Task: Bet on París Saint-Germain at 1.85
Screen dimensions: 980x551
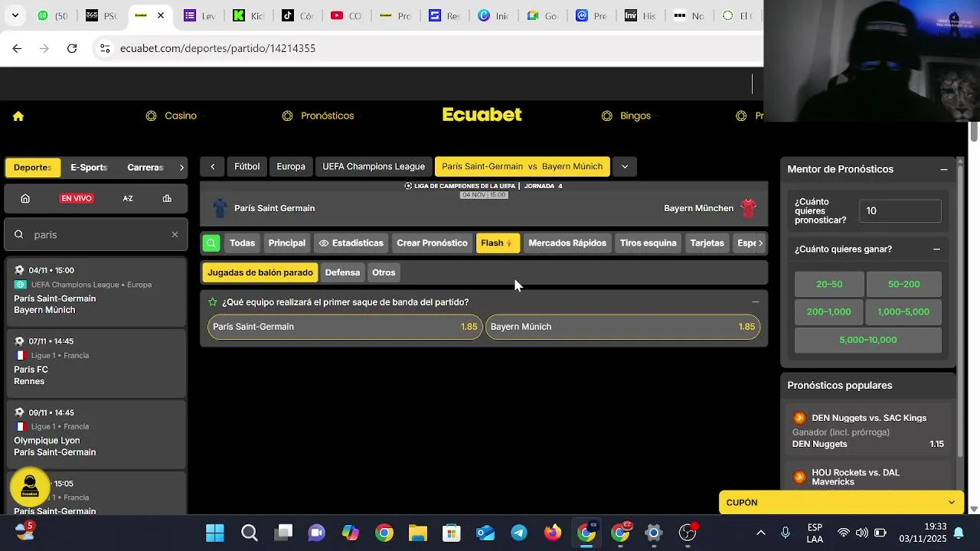Action: click(345, 327)
